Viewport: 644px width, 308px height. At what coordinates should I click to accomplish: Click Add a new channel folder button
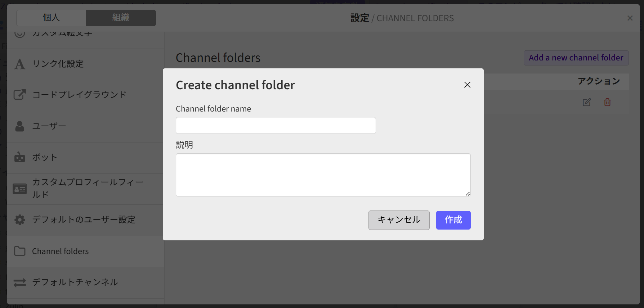pos(576,58)
